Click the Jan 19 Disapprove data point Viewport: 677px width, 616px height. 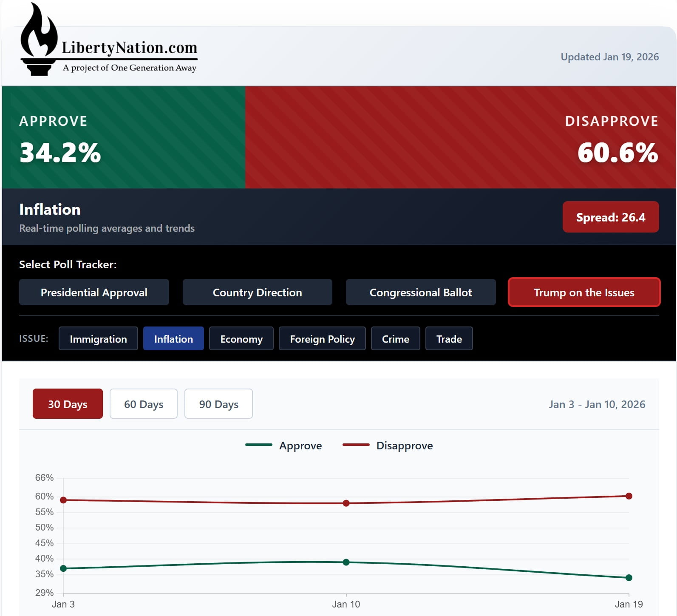[629, 496]
